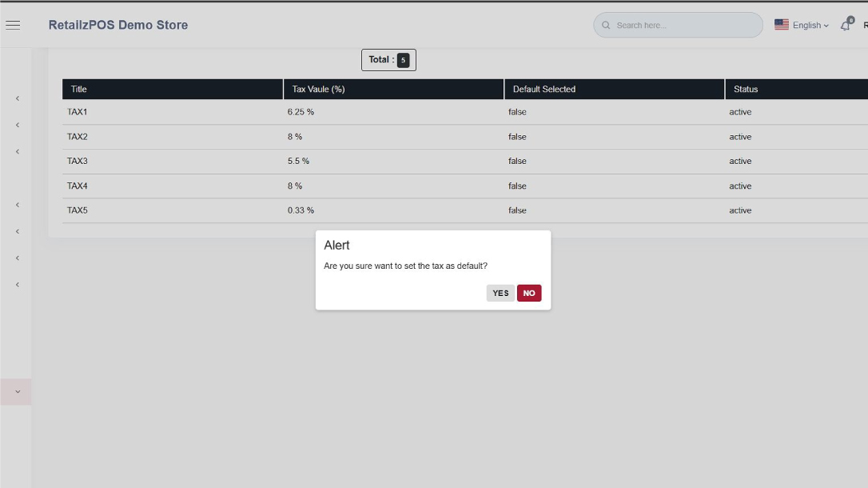Viewport: 868px width, 488px height.
Task: Click the US flag icon
Action: [x=782, y=25]
